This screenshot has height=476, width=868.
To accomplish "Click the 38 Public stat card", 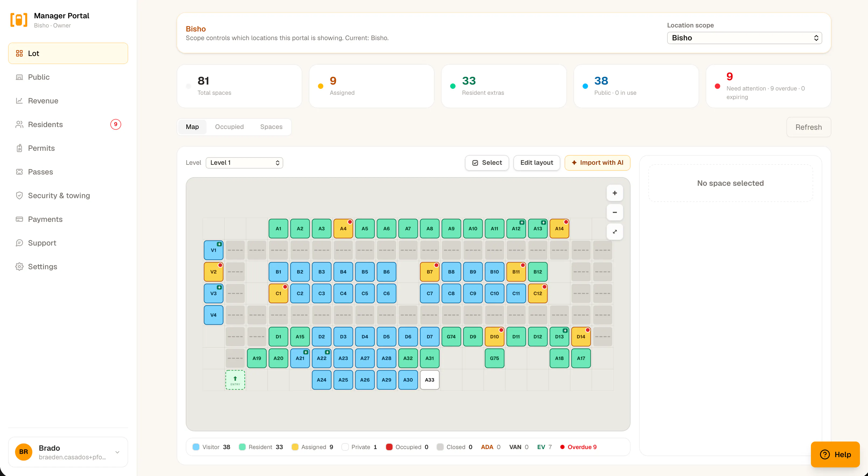I will pyautogui.click(x=636, y=86).
